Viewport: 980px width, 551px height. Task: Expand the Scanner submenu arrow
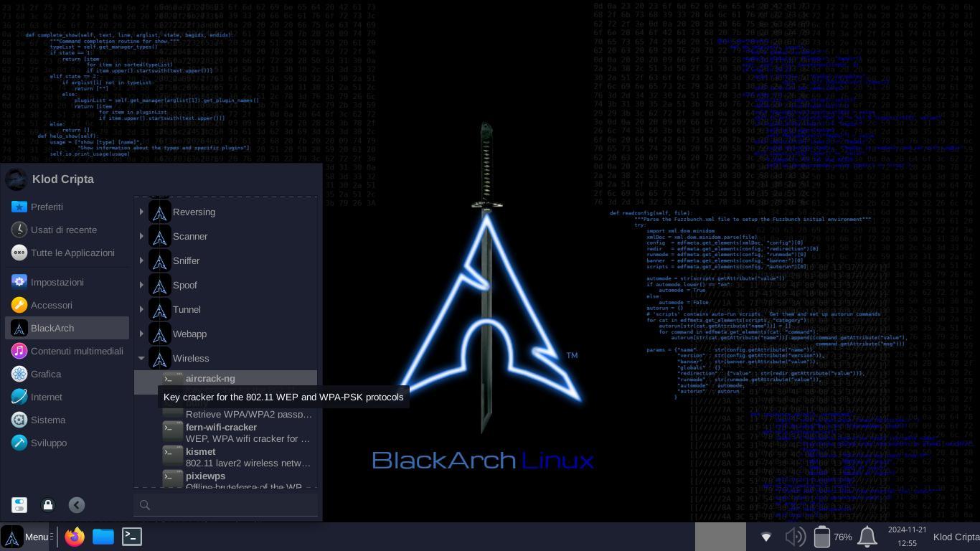(x=141, y=236)
